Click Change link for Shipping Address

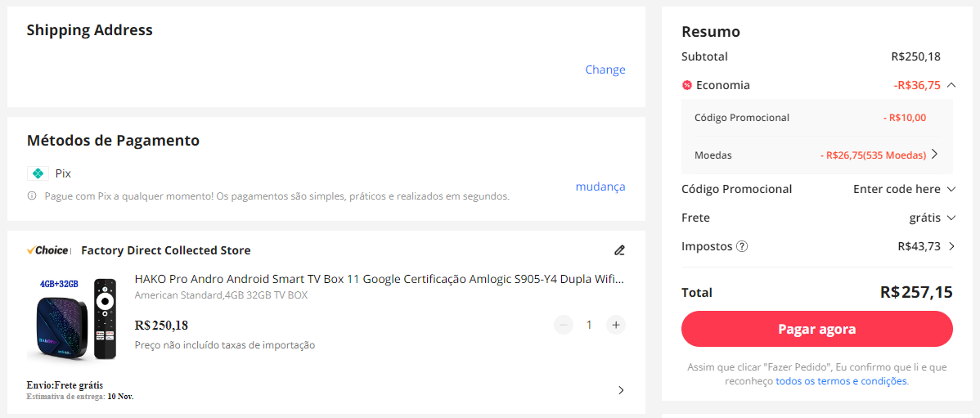[605, 70]
